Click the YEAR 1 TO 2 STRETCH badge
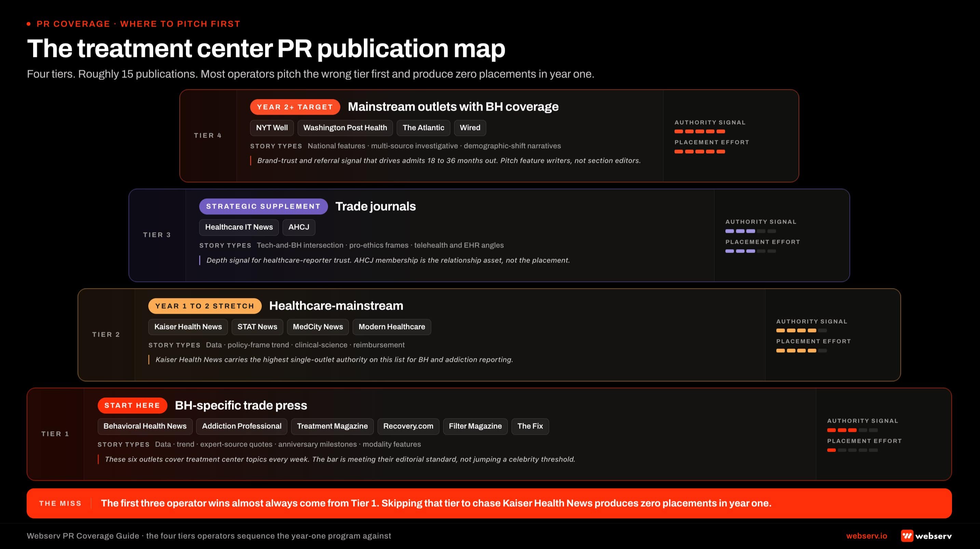The width and height of the screenshot is (980, 549). (205, 306)
